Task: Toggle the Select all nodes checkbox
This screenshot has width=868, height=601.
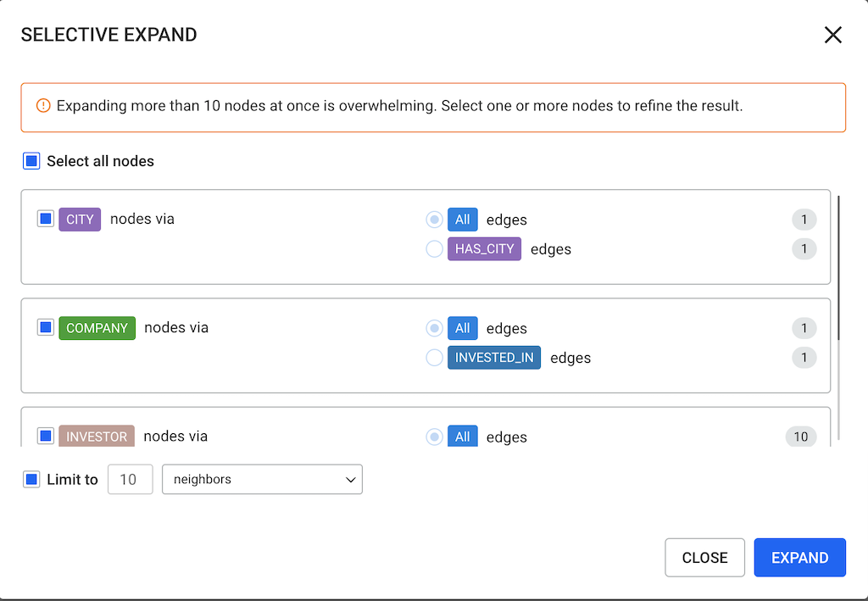Action: 31,161
